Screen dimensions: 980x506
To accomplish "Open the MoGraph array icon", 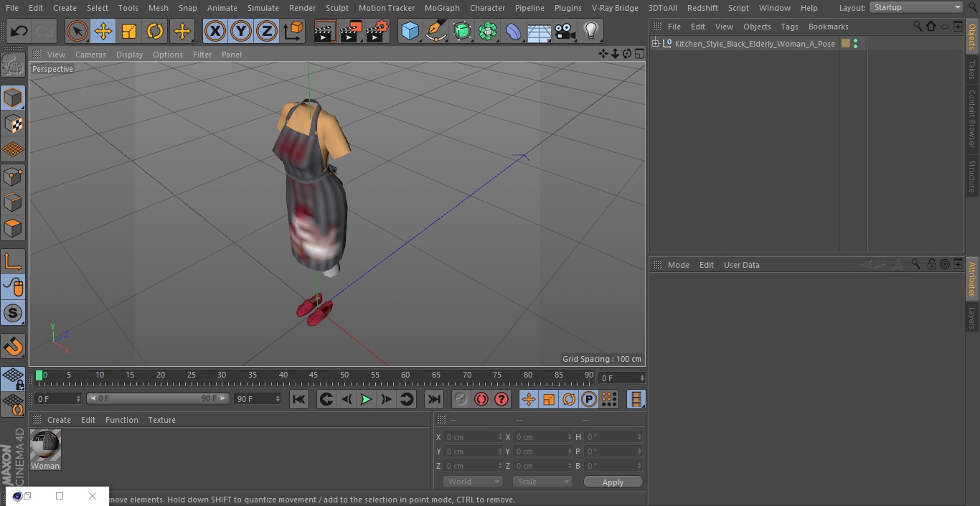I will [x=488, y=31].
